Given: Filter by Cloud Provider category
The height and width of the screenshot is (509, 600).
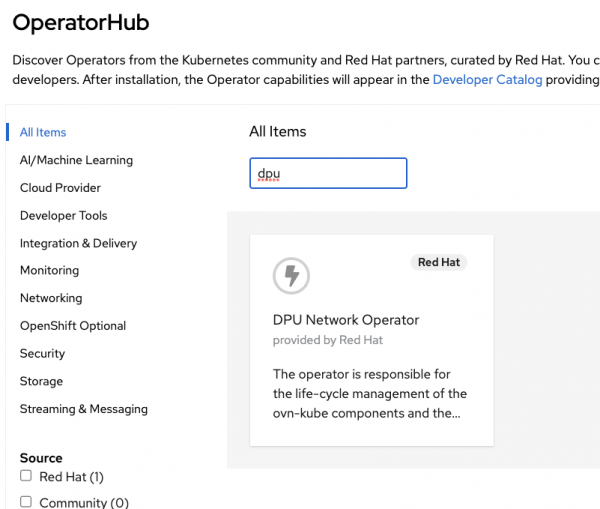Looking at the screenshot, I should (60, 188).
